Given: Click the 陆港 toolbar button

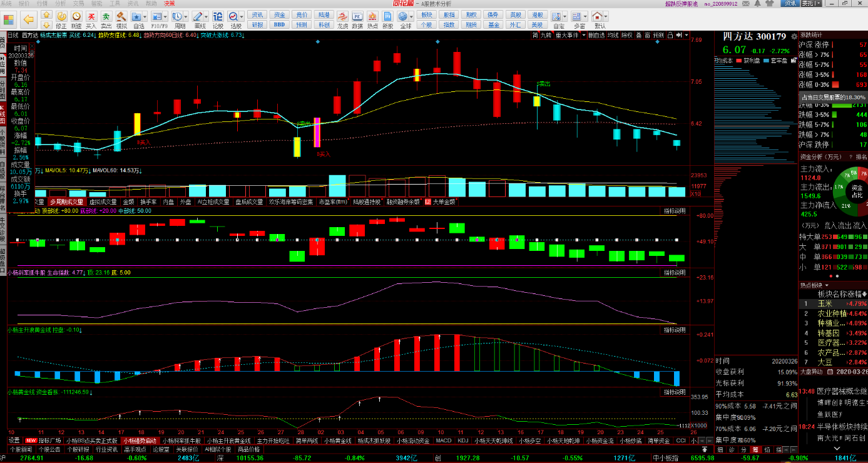Looking at the screenshot, I should pos(324,14).
